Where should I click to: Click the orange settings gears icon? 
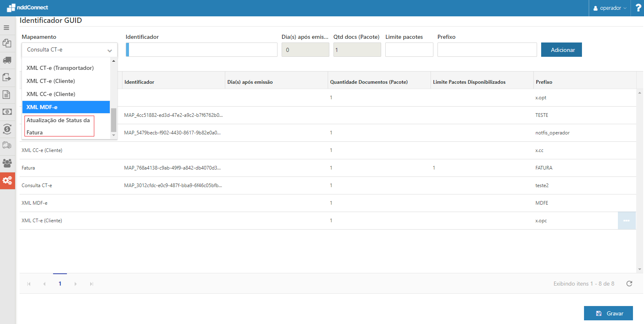pos(7,181)
